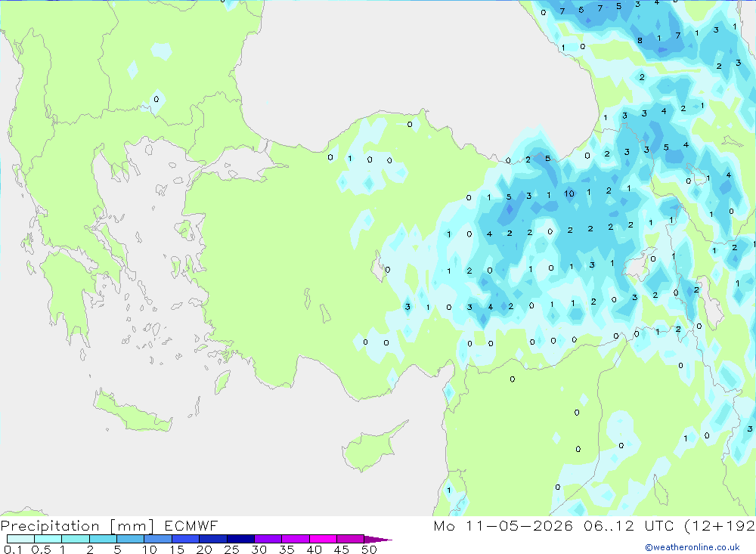Select the 30–35 mm purple legend swatch

click(268, 539)
